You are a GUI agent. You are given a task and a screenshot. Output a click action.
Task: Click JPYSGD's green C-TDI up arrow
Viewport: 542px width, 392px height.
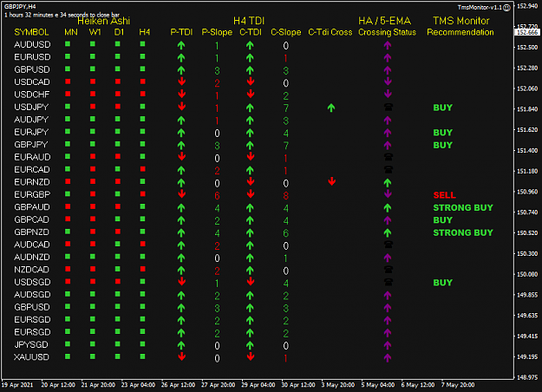click(x=250, y=345)
